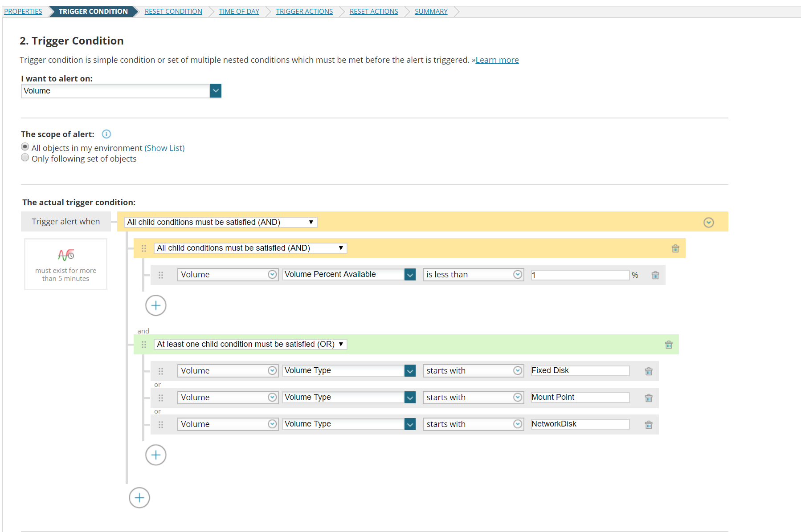Grab drag handle of the Fixed Disk row

161,371
